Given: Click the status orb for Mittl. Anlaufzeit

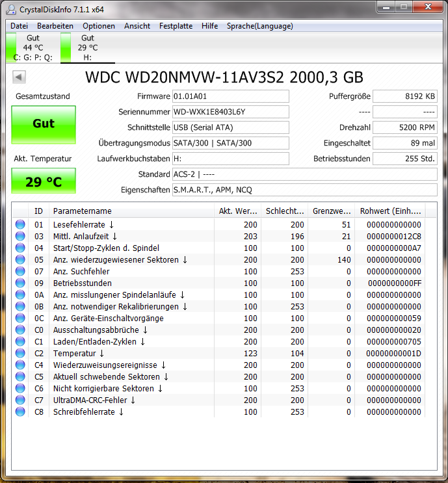Looking at the screenshot, I should click(x=20, y=236).
